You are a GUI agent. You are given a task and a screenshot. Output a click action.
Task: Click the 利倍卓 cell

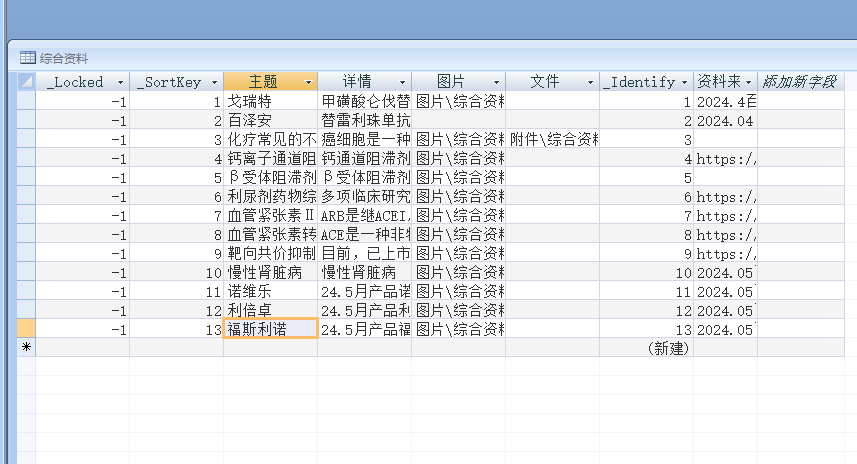[271, 310]
